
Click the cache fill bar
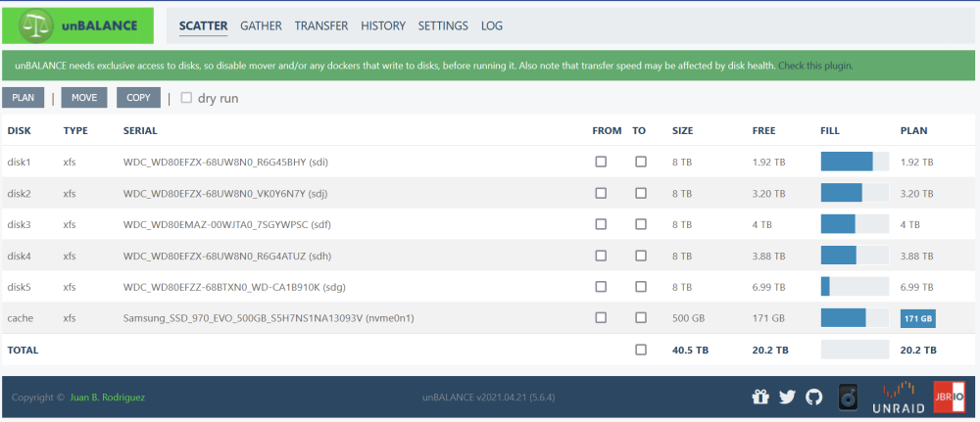pos(855,318)
